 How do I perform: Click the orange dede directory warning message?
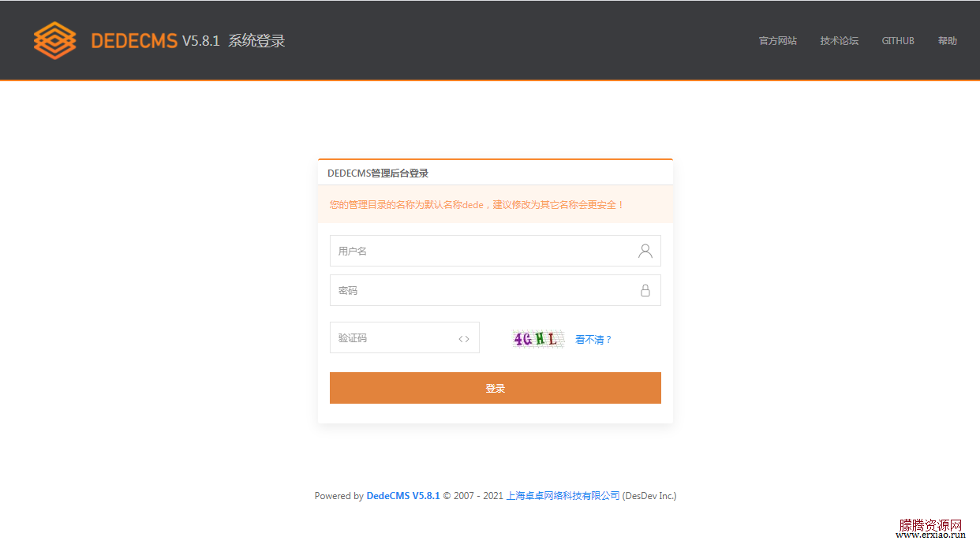coord(496,204)
